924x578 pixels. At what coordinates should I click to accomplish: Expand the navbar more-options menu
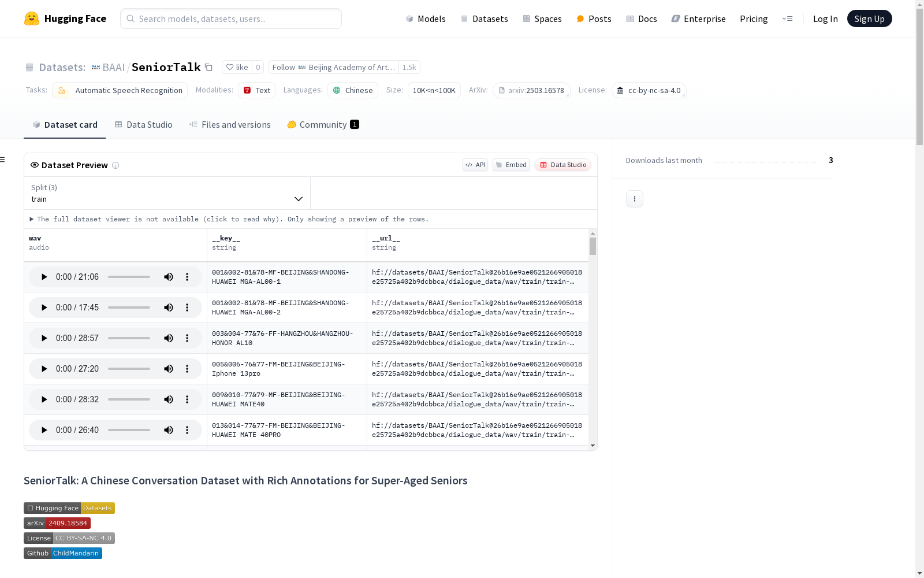787,18
